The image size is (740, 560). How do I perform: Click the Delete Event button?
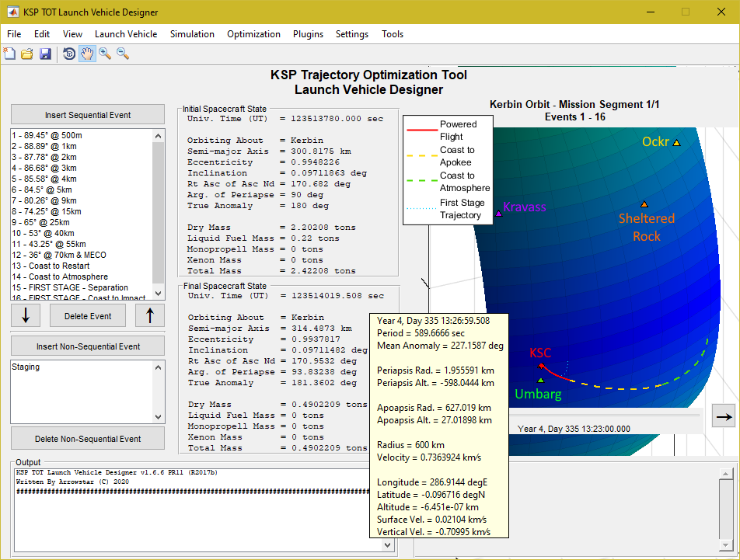point(88,316)
